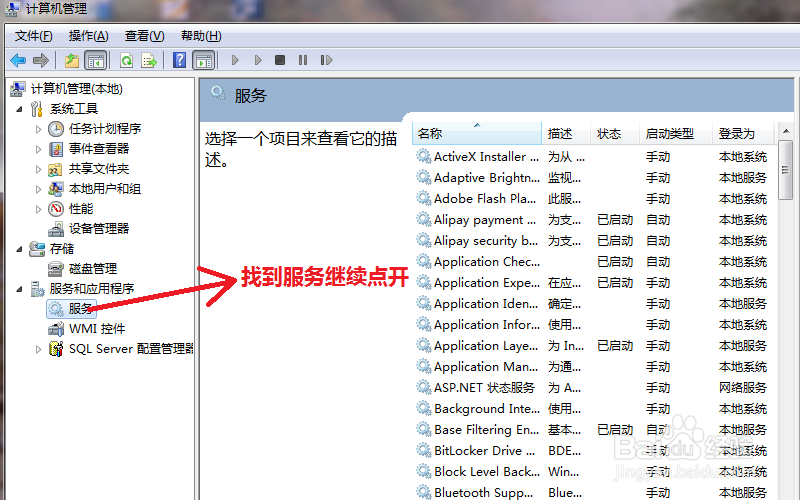Expand the 共享文件夹 node
The height and width of the screenshot is (500, 800).
[38, 169]
